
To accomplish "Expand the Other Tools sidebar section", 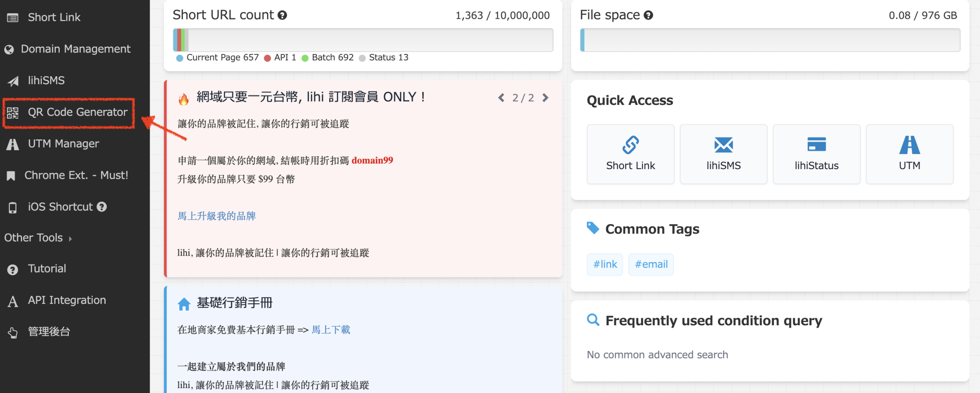I will [38, 238].
